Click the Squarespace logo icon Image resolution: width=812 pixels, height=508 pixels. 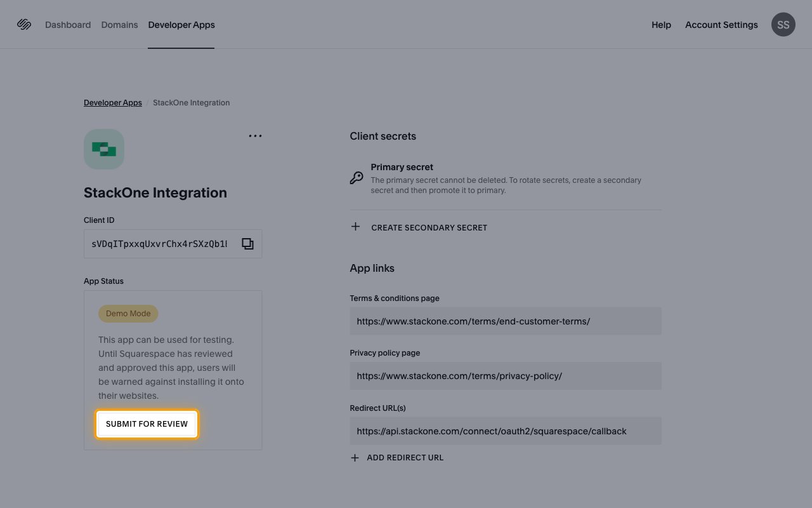(x=24, y=25)
